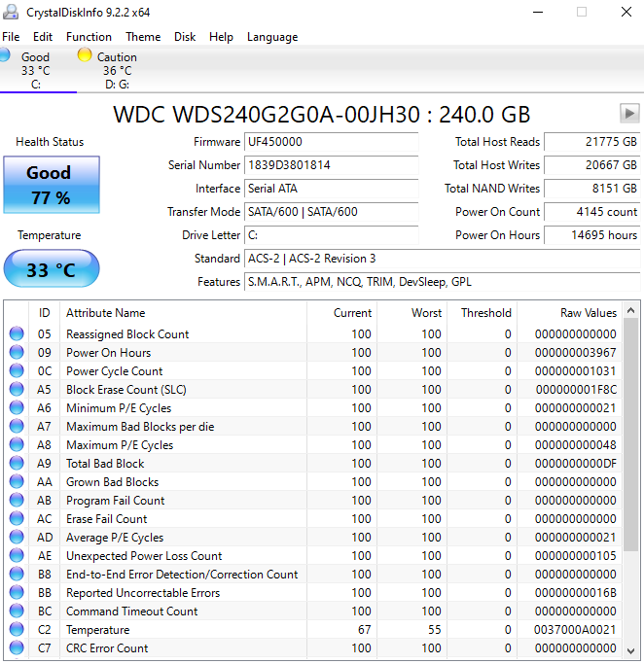Click the yellow Caution status icon
Screen dimensions: 644x664
85,54
